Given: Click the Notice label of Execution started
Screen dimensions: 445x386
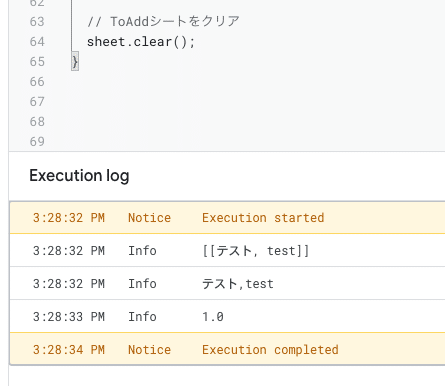Looking at the screenshot, I should coord(149,218).
